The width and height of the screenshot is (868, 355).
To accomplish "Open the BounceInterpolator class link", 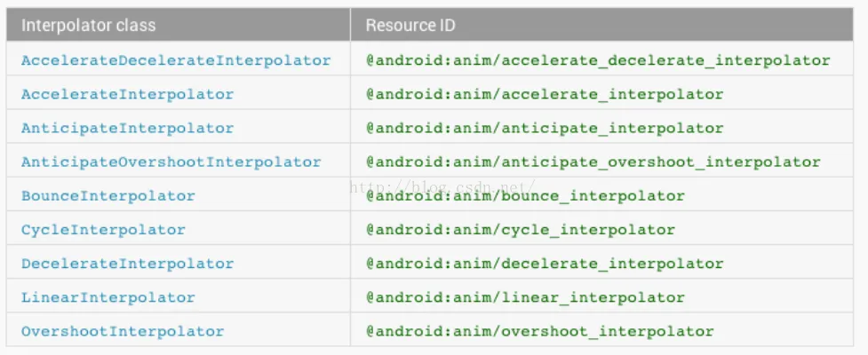I will point(108,196).
